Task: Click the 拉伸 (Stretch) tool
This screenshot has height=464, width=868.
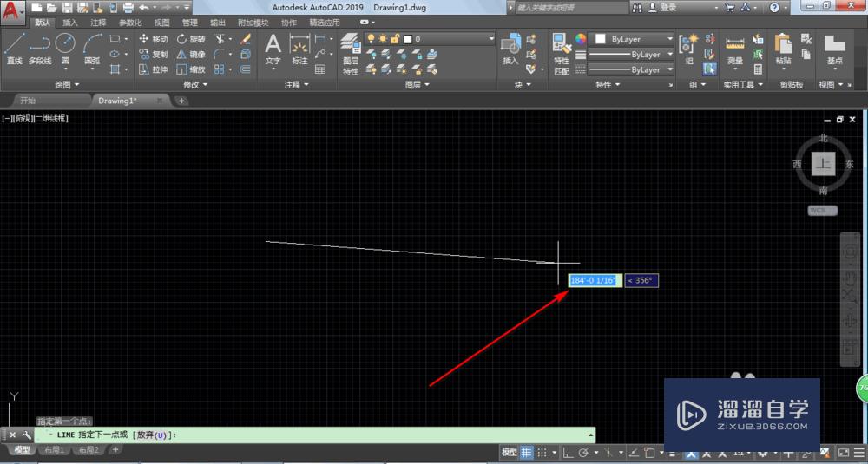Action: pos(153,69)
